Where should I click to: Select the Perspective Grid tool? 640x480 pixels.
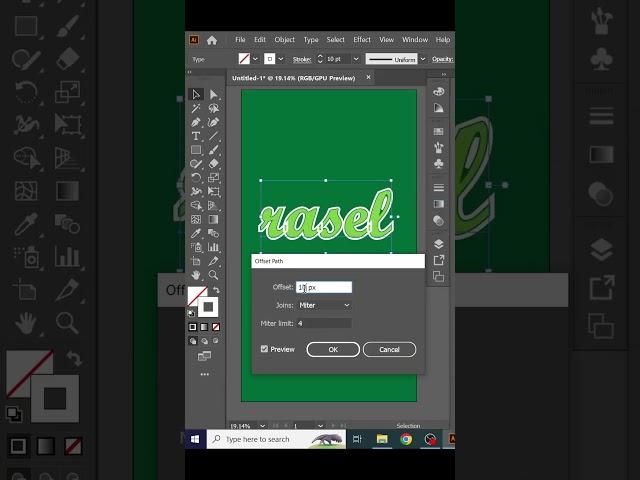(213, 205)
